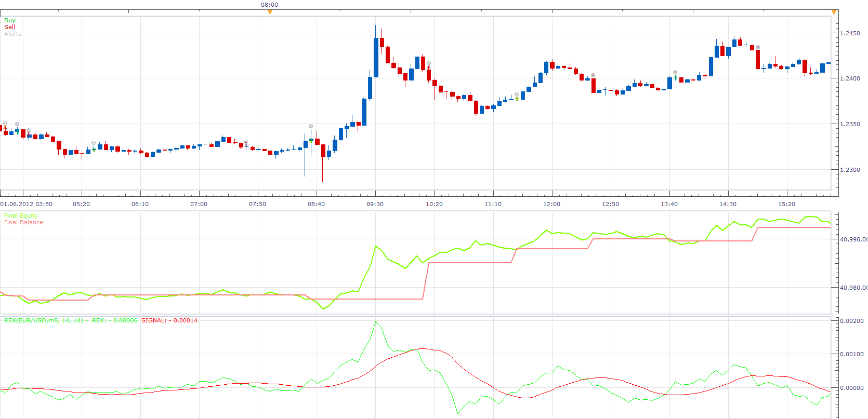The width and height of the screenshot is (868, 419).
Task: Toggle the greyed-out Alerts legend label
Action: [x=13, y=34]
